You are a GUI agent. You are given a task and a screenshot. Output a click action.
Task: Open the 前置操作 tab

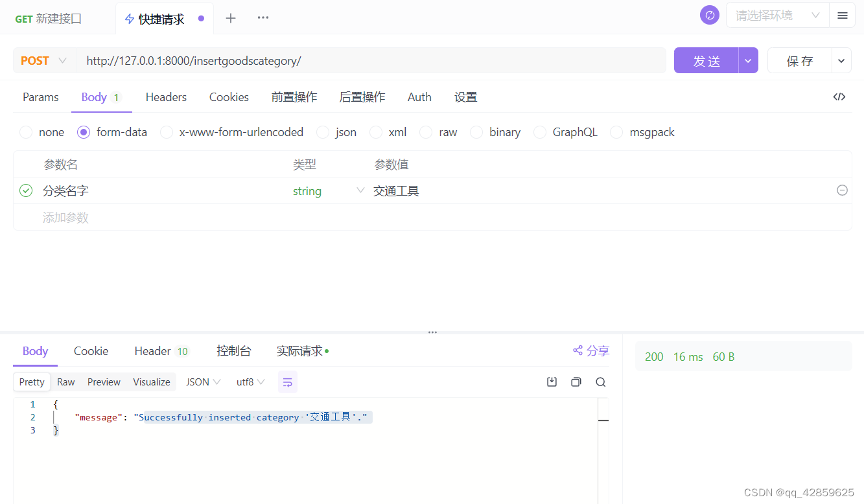click(294, 97)
